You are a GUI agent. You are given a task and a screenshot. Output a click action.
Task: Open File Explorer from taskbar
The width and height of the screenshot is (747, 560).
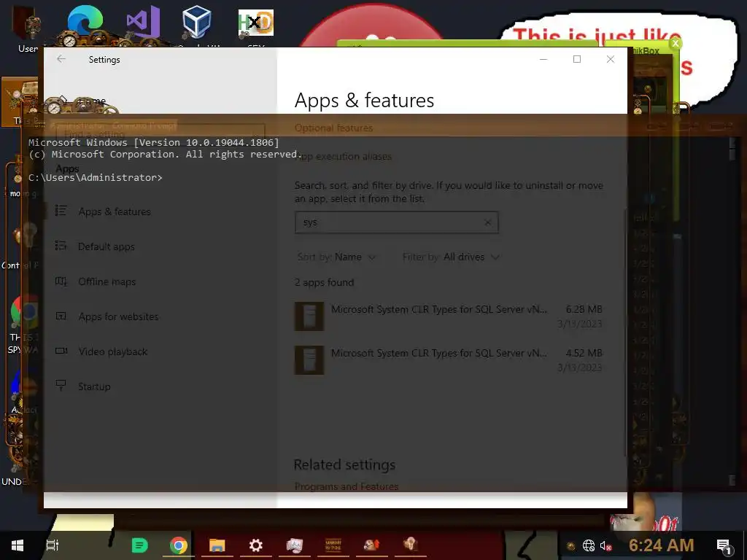[x=217, y=545]
